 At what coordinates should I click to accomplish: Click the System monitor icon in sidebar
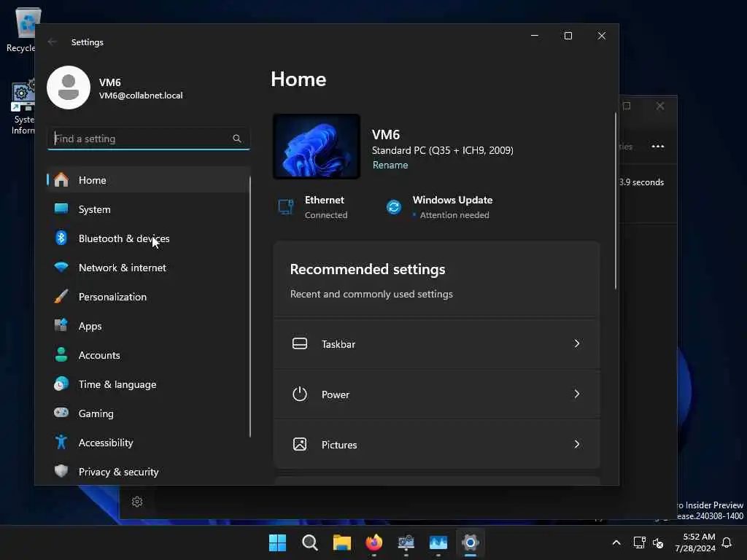click(61, 209)
